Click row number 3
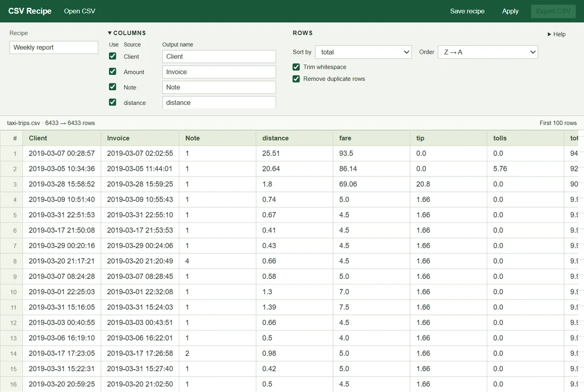 (x=11, y=184)
